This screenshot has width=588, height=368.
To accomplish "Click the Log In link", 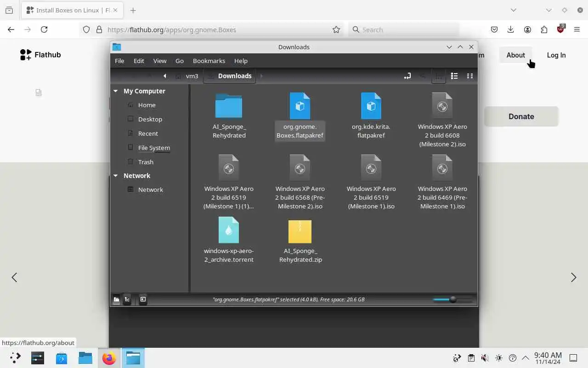I will (556, 55).
